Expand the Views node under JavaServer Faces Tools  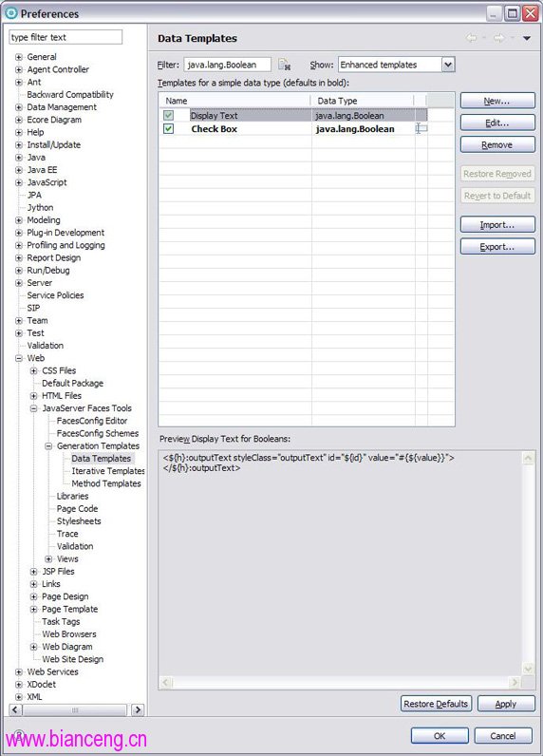coord(48,558)
